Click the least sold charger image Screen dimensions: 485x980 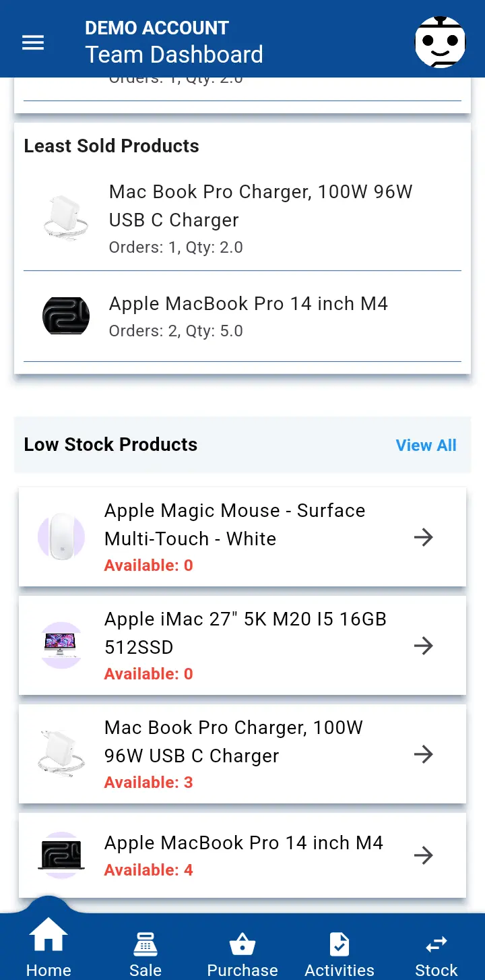(x=65, y=218)
